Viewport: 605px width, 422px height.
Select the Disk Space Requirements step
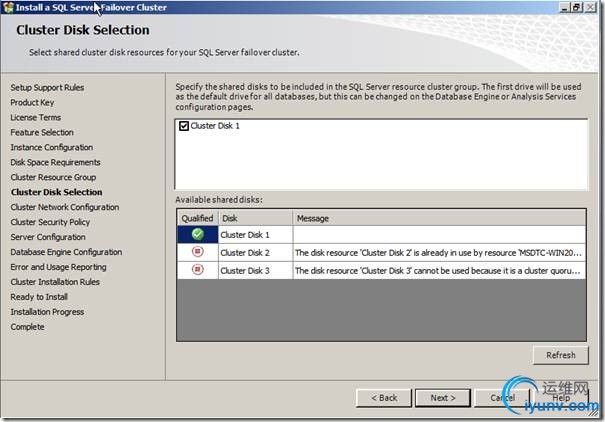(x=55, y=162)
